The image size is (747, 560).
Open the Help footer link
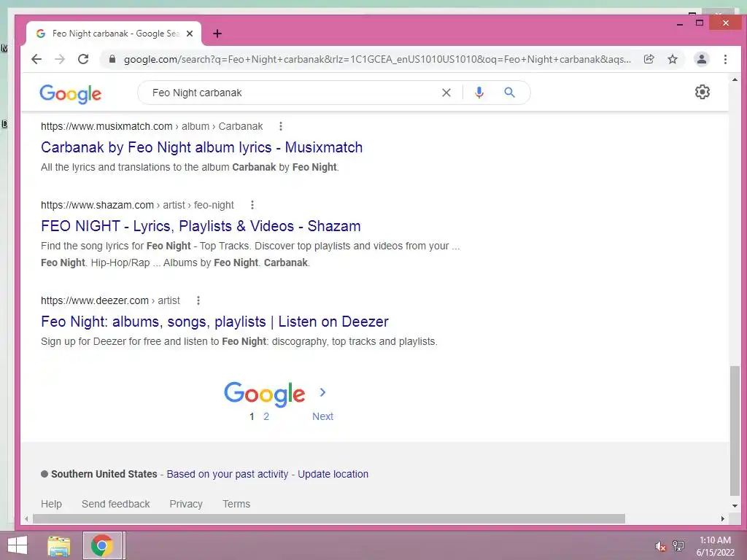pos(51,504)
